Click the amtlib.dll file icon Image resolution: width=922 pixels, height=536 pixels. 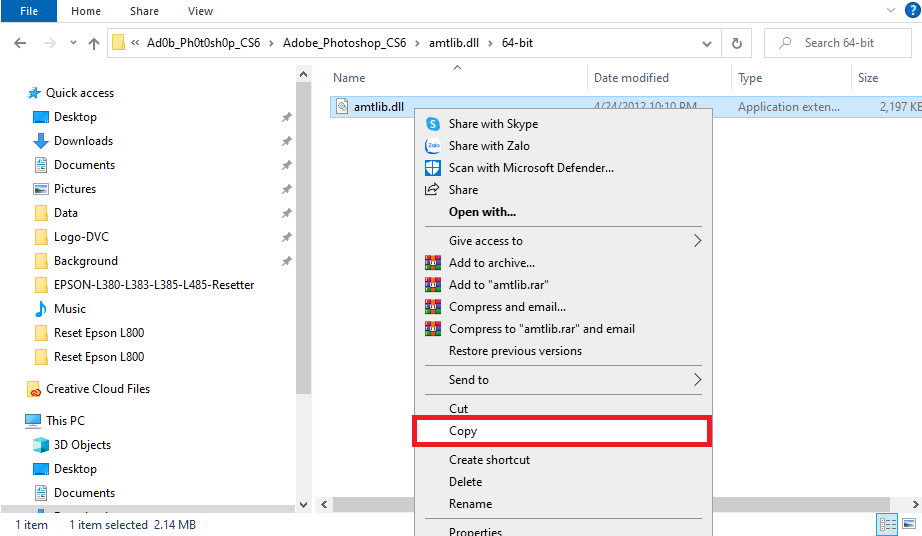pos(342,106)
